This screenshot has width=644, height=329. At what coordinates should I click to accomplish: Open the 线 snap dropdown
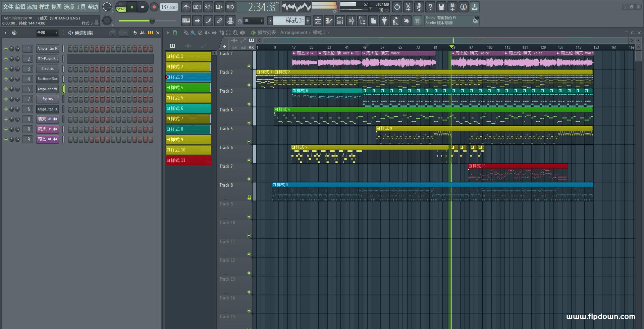[253, 21]
